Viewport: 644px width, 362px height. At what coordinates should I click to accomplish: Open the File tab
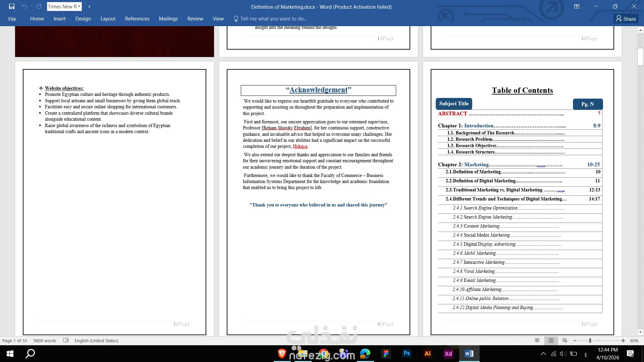click(x=12, y=19)
